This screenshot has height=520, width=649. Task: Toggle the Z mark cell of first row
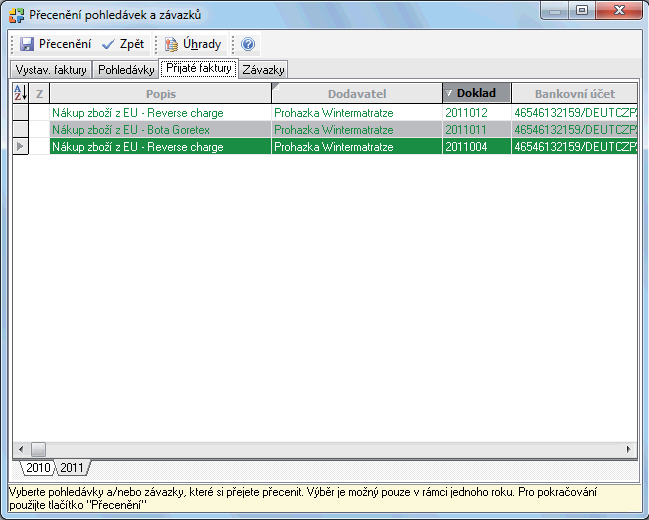pyautogui.click(x=40, y=113)
